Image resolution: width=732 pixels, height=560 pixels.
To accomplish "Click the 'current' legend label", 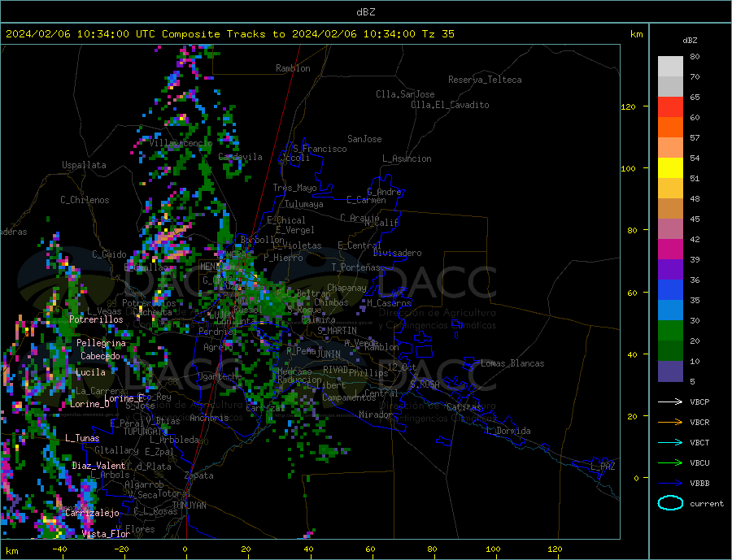I will pyautogui.click(x=707, y=504).
